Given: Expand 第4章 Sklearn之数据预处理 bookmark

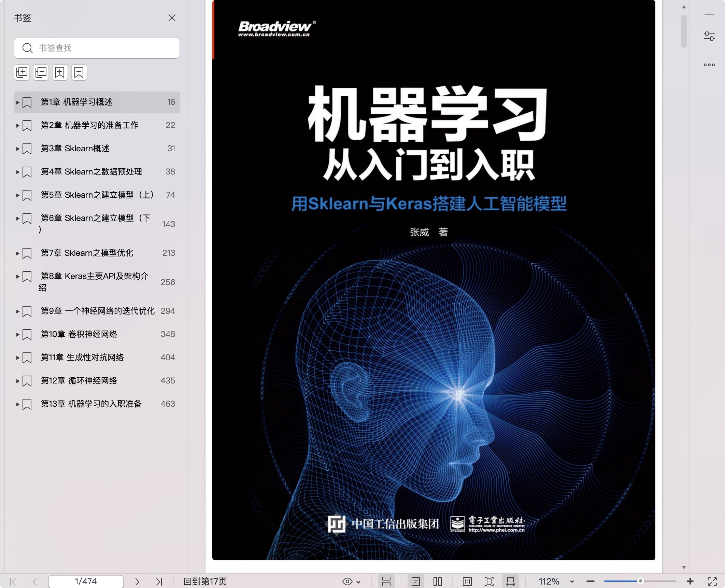Looking at the screenshot, I should click(18, 172).
